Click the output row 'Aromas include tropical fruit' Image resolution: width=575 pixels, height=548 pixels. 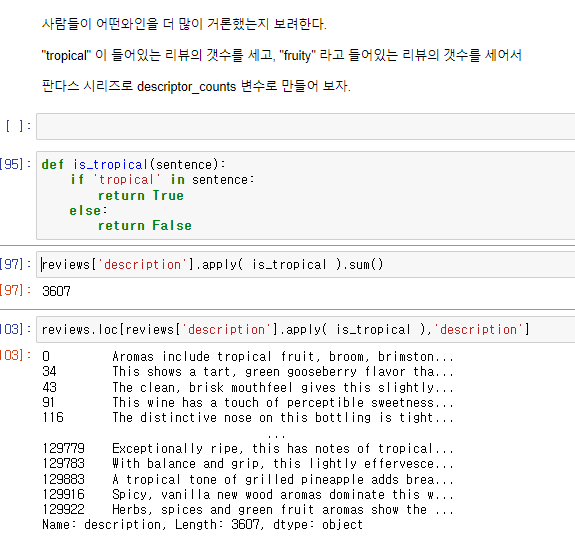(248, 357)
